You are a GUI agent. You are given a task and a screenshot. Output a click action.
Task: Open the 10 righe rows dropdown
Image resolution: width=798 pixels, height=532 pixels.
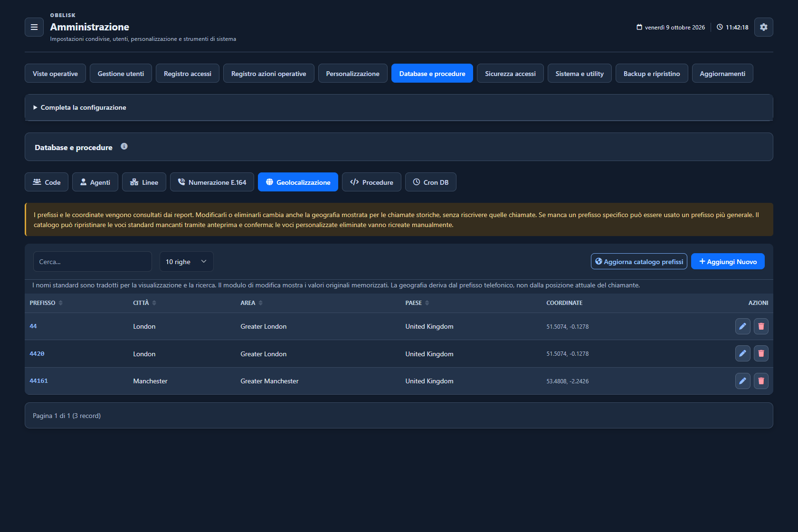(186, 262)
